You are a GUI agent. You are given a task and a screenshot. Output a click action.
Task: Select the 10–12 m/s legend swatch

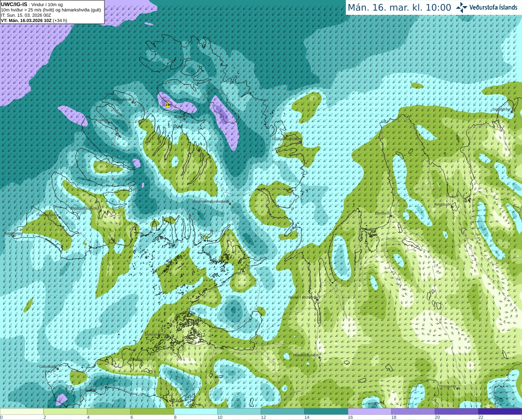(x=239, y=411)
